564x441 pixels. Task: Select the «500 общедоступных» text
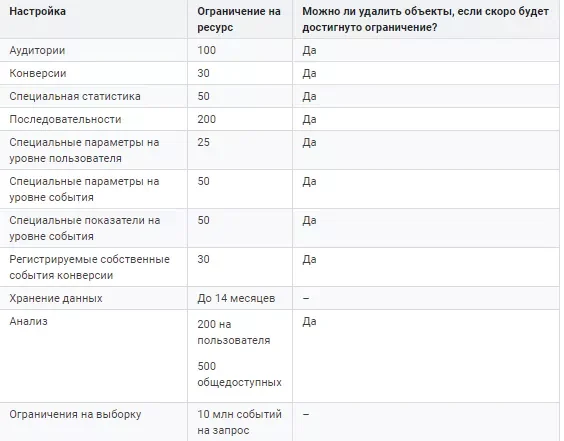pos(239,374)
